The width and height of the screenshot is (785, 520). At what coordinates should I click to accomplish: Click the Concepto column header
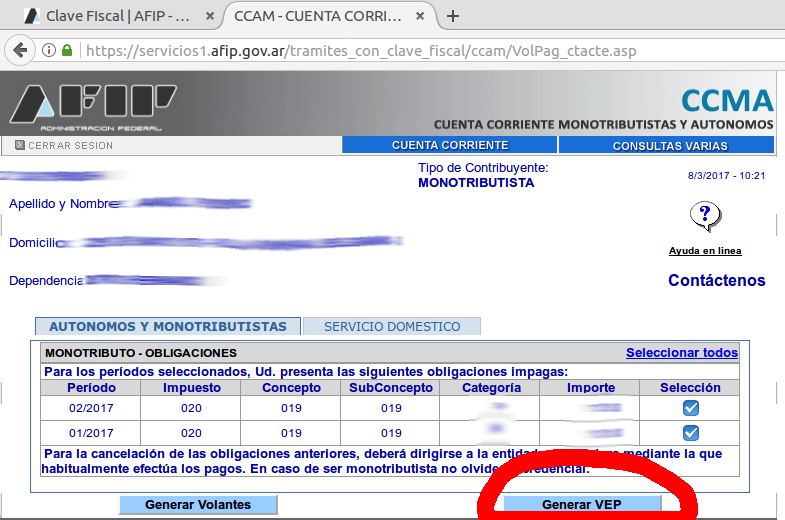(x=291, y=388)
